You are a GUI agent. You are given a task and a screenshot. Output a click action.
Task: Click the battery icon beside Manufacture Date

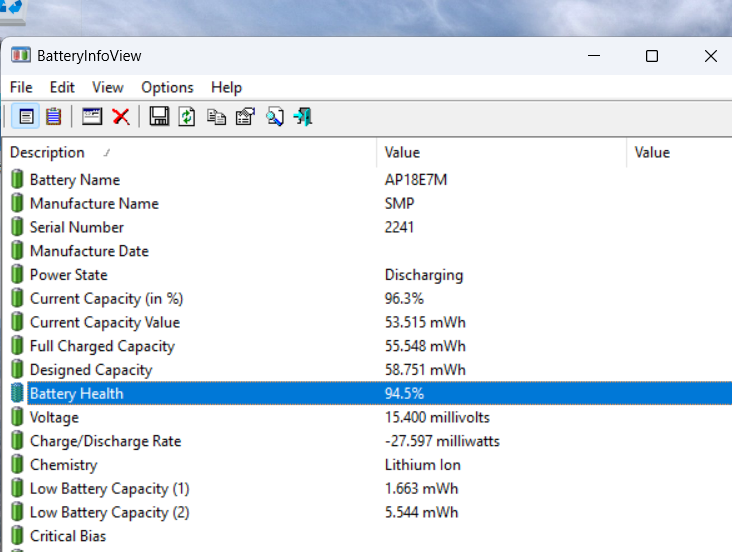click(x=17, y=251)
